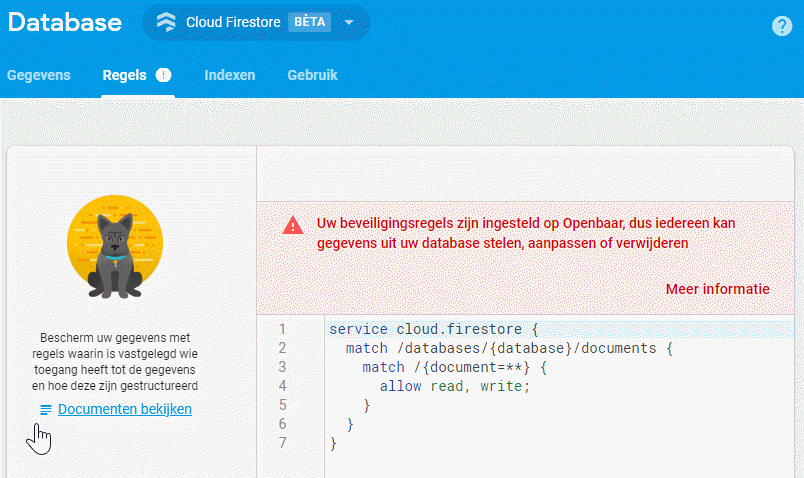Open the Documenten bekijken link

(125, 409)
